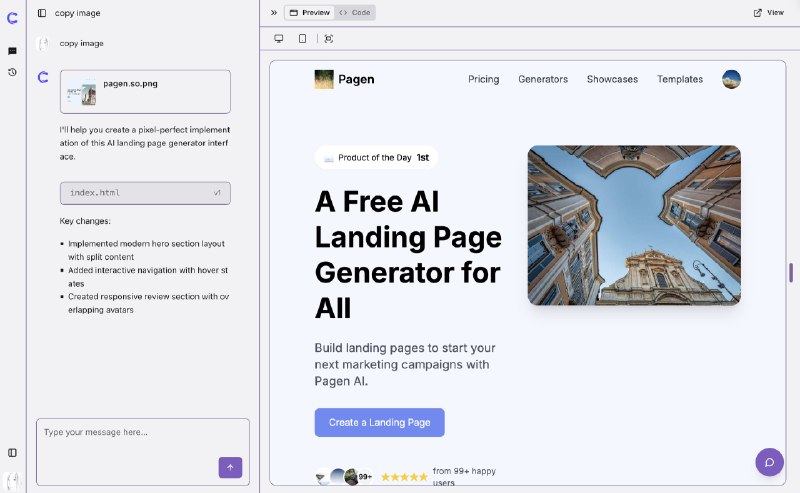Open Templates in the page navigation

[x=680, y=79]
